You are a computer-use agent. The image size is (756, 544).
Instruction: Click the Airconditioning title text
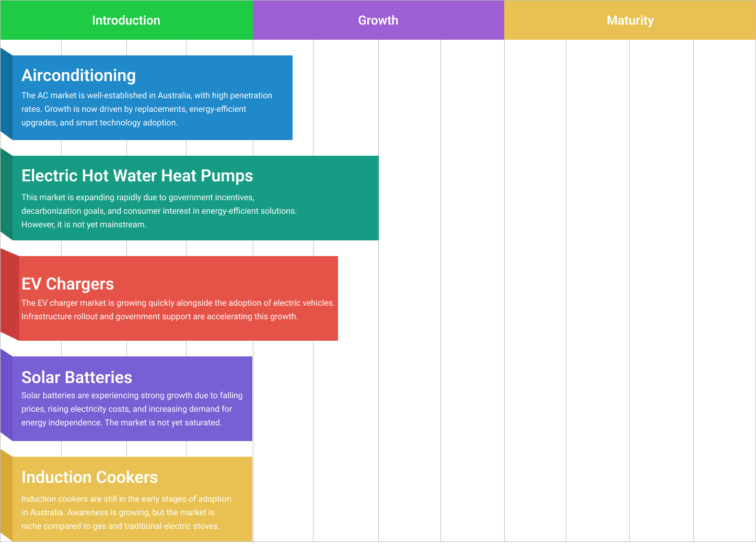(x=78, y=75)
